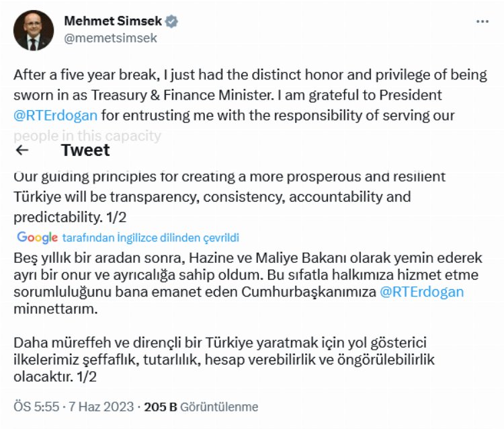Screen dimensions: 504x429
Task: Open the Mehmet Simsek display name link
Action: 114,22
